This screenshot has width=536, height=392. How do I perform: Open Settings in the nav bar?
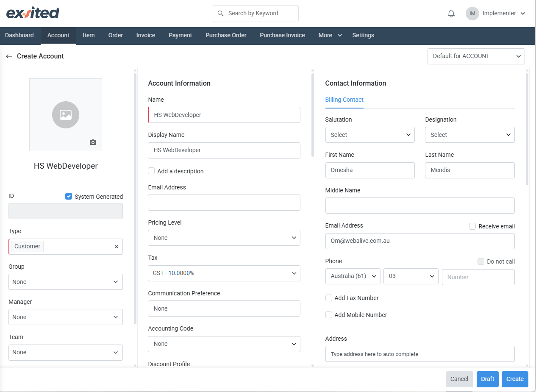tap(363, 36)
